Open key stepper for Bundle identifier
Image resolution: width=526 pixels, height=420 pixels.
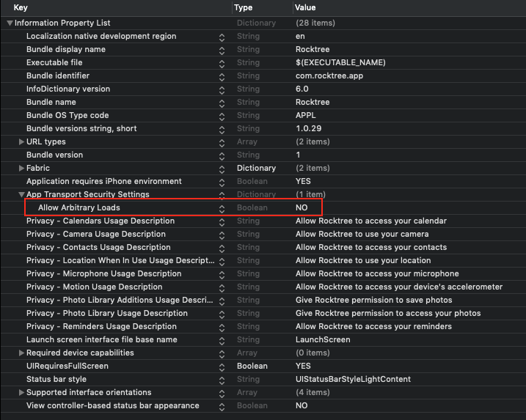coord(222,77)
